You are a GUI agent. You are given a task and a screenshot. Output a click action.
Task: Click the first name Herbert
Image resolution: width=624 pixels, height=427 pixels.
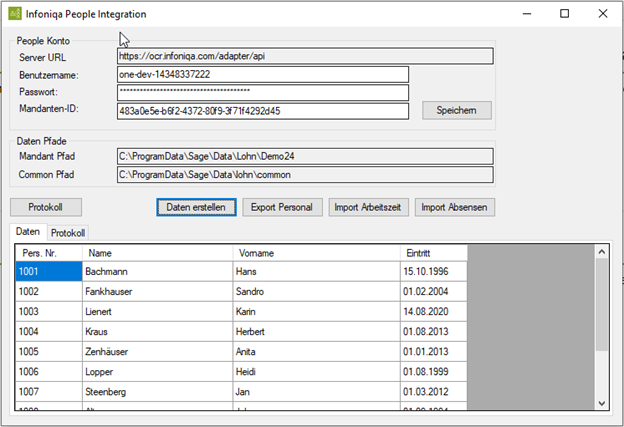click(x=250, y=331)
